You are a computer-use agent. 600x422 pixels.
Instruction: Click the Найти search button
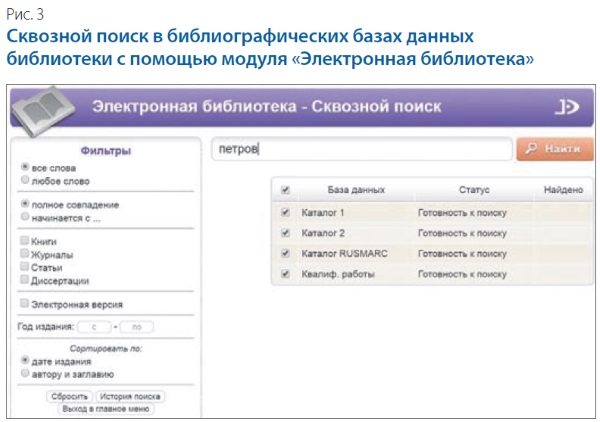[x=554, y=148]
